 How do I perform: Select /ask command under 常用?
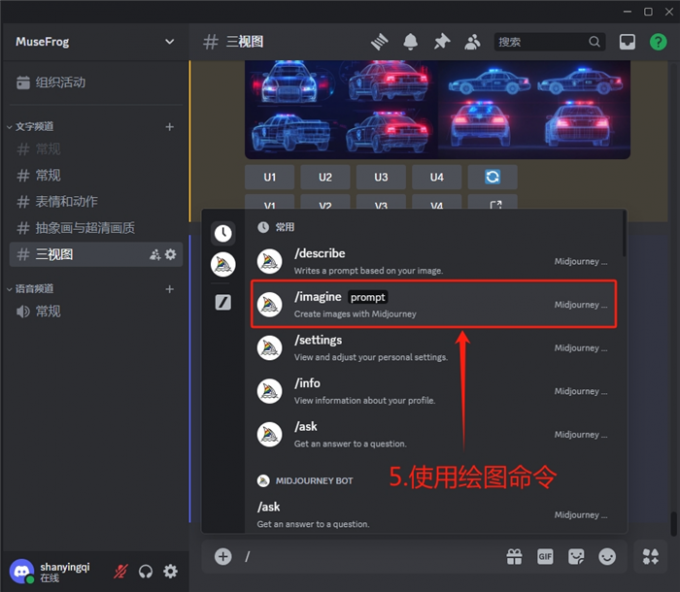(x=434, y=435)
